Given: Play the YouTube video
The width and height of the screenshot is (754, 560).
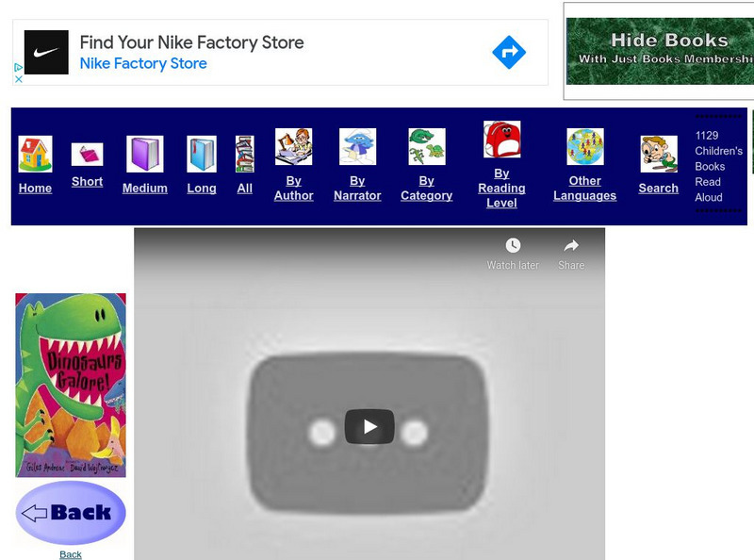Looking at the screenshot, I should pos(369,427).
